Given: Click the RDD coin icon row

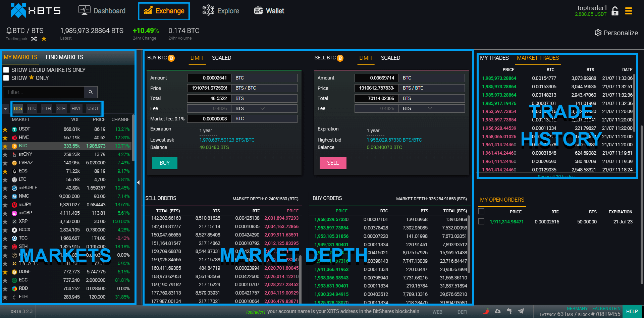Looking at the screenshot, I should (x=14, y=288).
